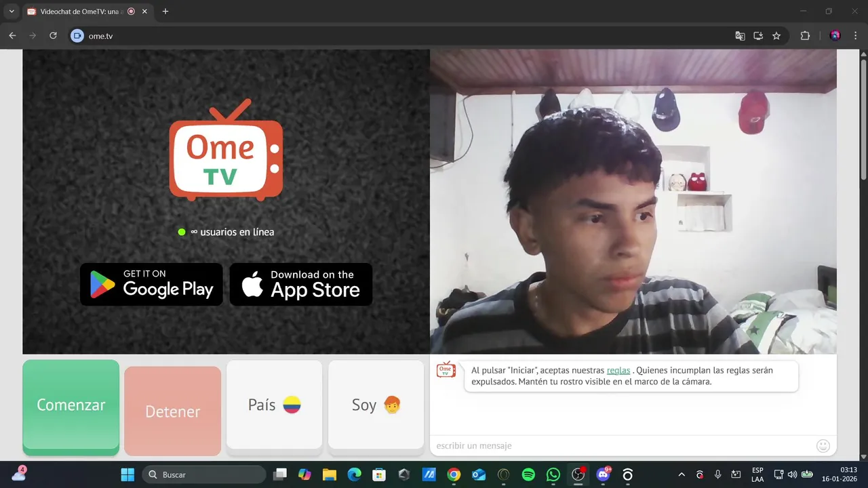Open a new browser tab
The height and width of the screenshot is (488, 868).
pos(165,12)
